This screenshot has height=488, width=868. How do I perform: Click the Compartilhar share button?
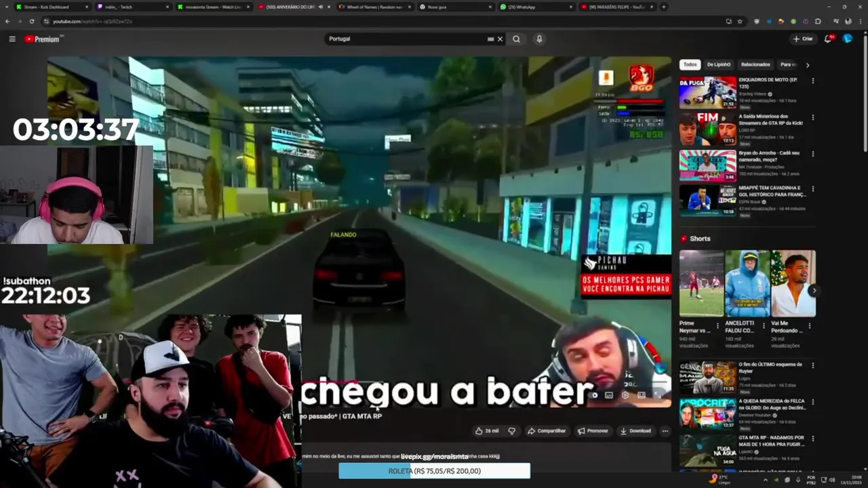click(x=547, y=430)
